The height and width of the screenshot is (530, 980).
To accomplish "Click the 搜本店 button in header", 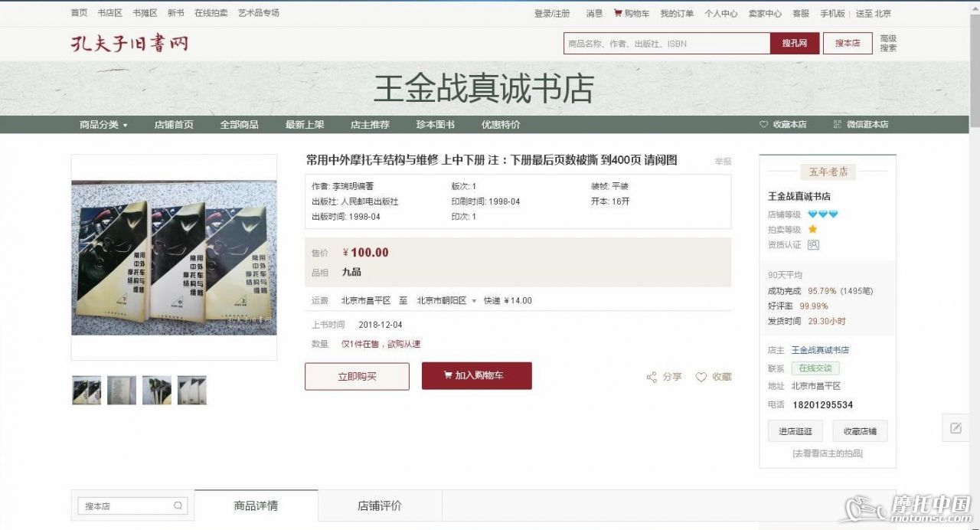I will point(848,43).
